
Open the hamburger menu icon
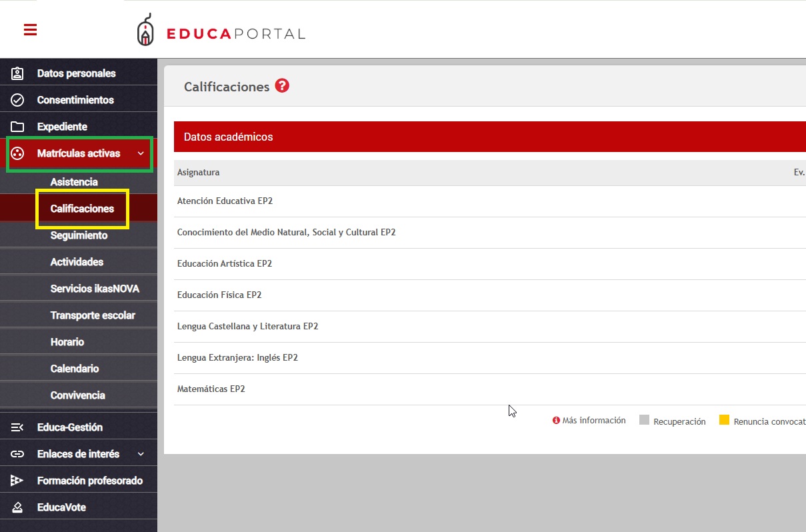(30, 30)
